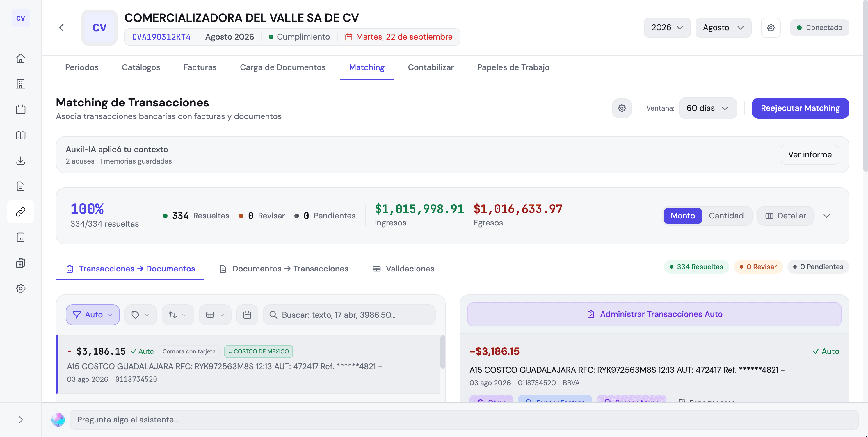The image size is (868, 437).
Task: Select the Monto view toggle
Action: [x=683, y=216]
